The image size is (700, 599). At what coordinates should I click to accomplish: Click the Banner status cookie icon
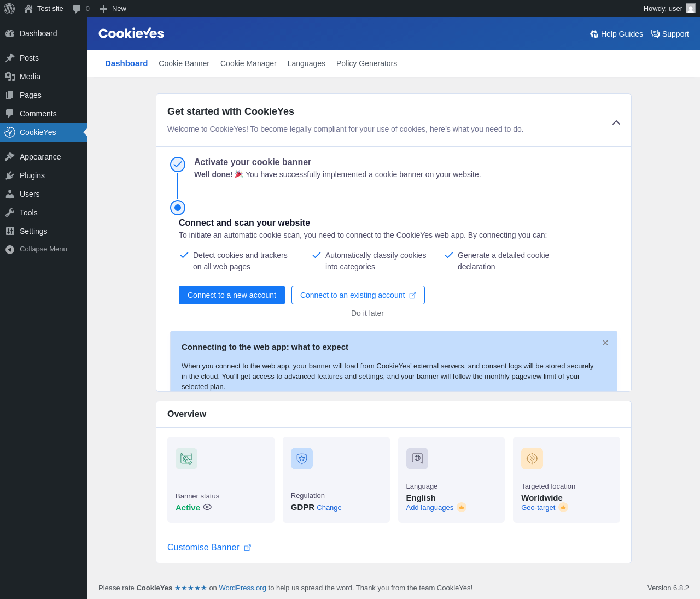coord(186,459)
